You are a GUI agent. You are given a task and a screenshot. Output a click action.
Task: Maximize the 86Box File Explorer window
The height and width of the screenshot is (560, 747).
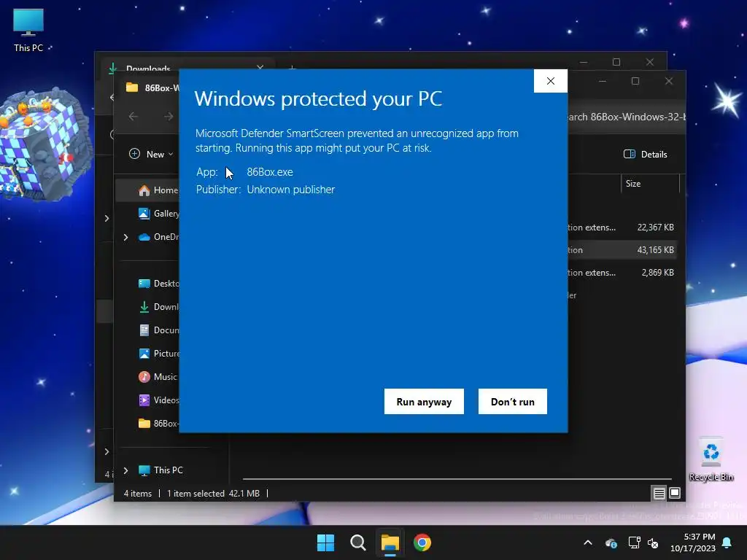point(635,81)
